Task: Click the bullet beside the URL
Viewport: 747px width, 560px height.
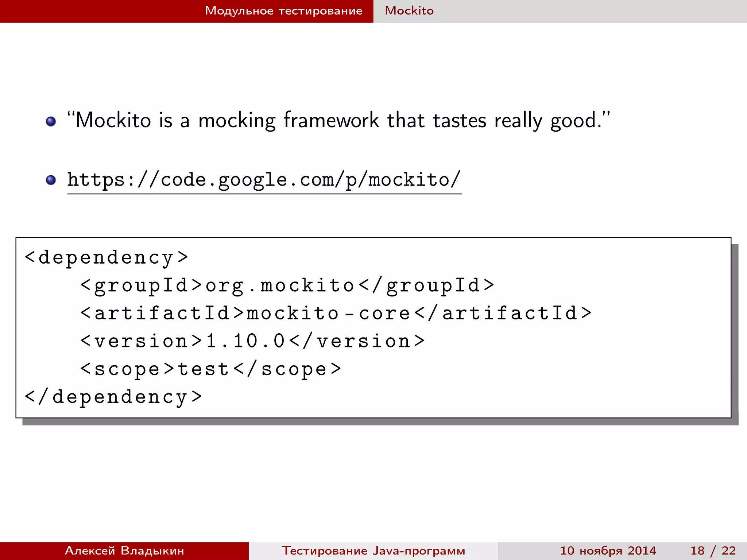Action: coord(51,180)
